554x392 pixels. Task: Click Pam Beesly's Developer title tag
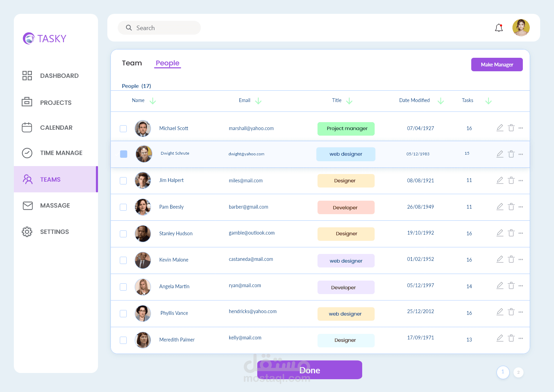(x=346, y=207)
